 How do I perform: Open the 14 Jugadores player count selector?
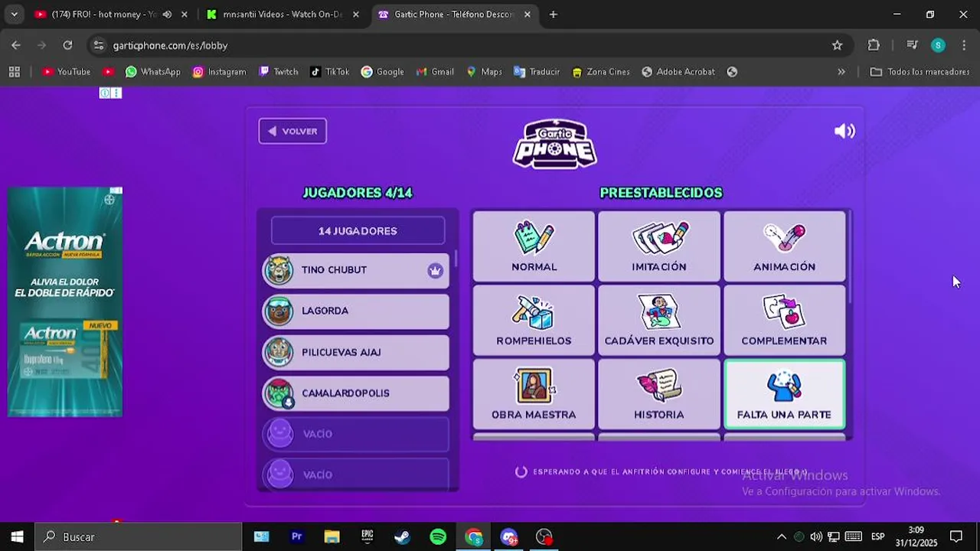tap(358, 230)
